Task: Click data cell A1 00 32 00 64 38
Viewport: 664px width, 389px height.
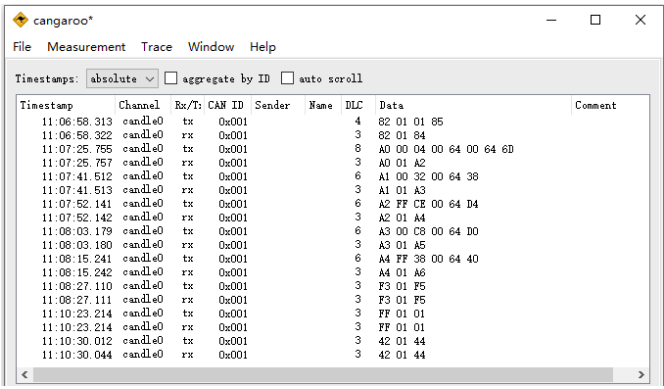Action: coord(429,177)
